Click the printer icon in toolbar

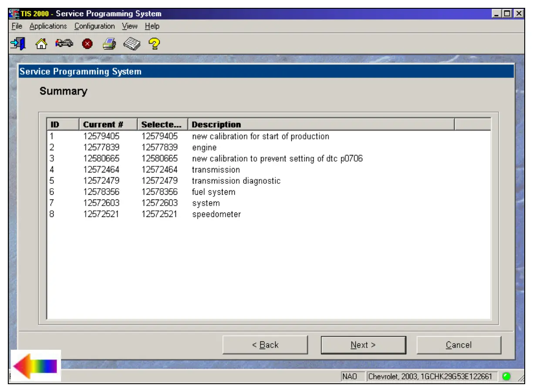[x=109, y=44]
